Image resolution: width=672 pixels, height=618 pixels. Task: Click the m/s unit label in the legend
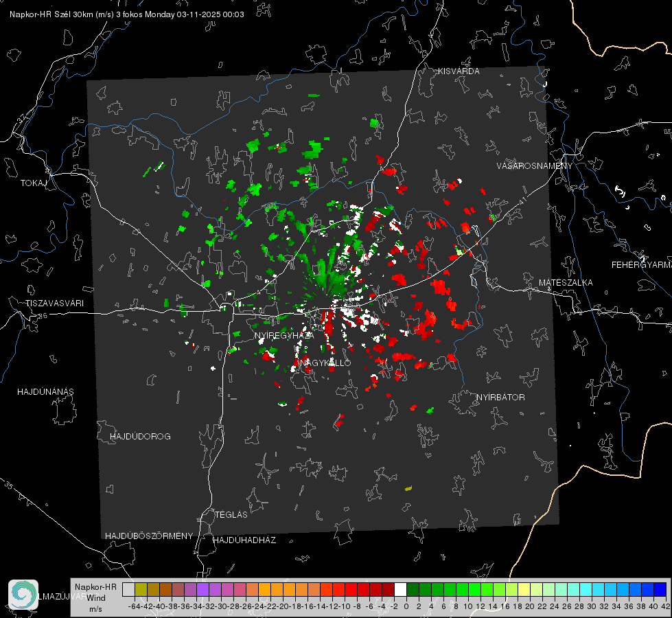[x=95, y=609]
